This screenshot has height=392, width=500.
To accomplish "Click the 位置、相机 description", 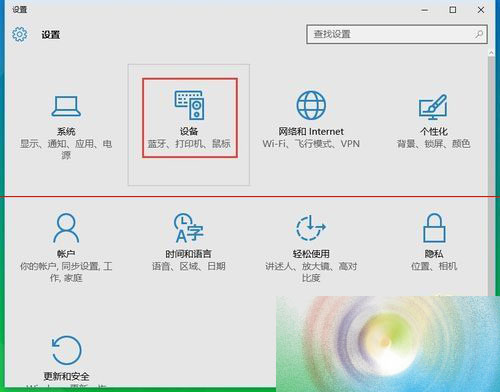I will pos(434,266).
